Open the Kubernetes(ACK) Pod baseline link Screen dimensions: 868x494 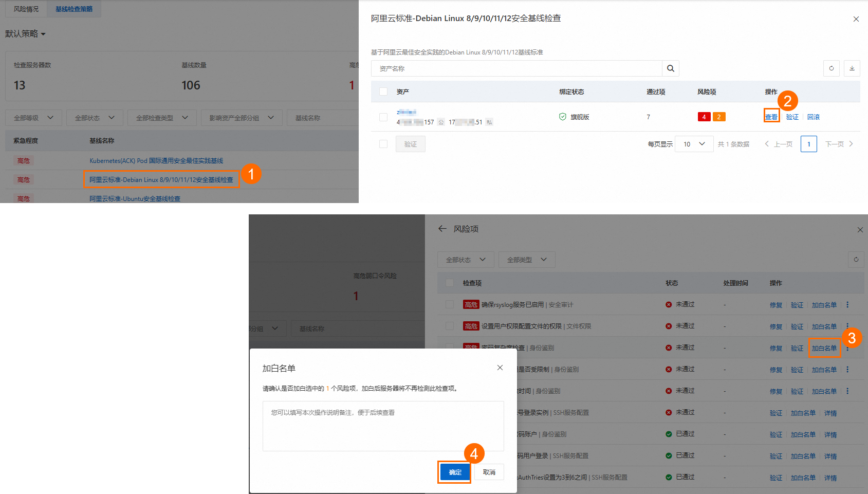pos(156,161)
